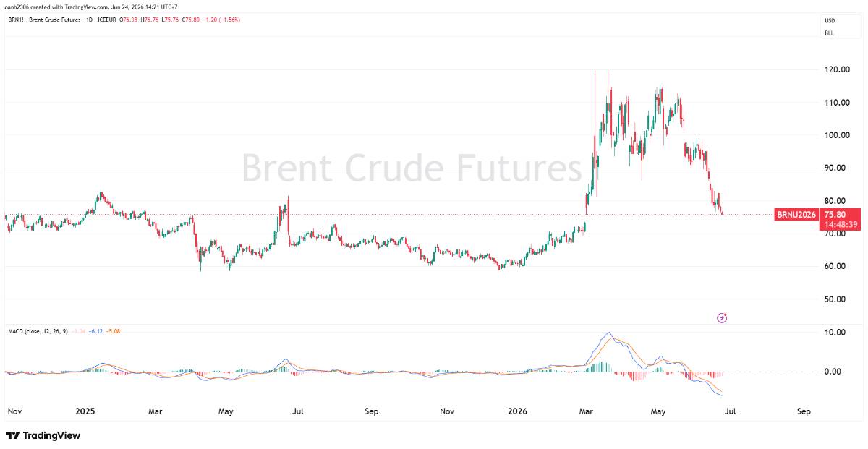The width and height of the screenshot is (868, 449).
Task: Click the Sep label at far right of time axis
Action: [x=804, y=411]
